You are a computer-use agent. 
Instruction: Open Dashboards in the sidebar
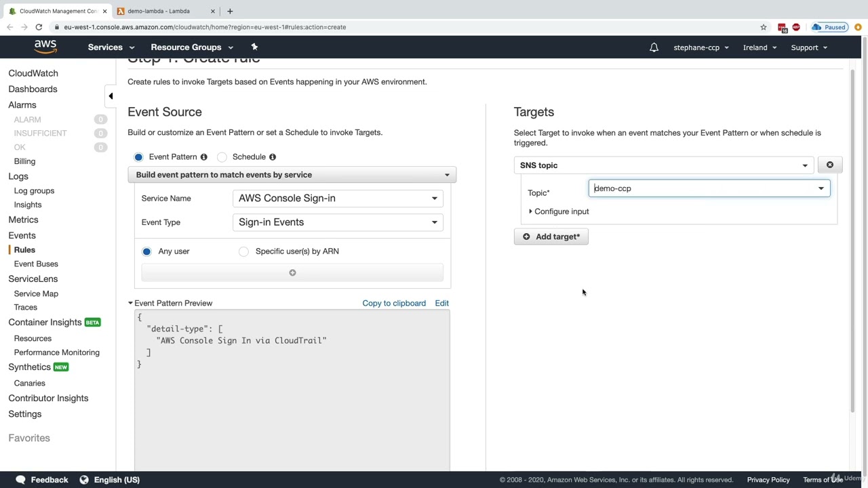click(x=33, y=89)
